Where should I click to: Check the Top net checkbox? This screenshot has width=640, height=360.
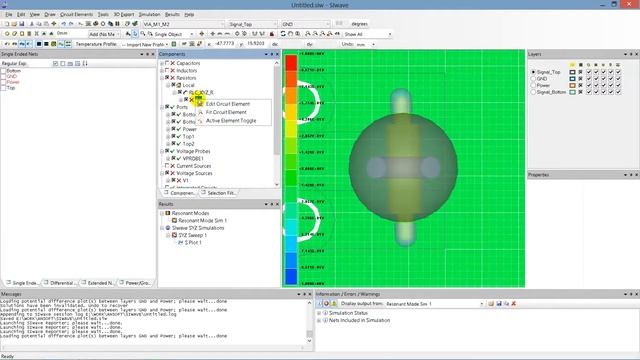3,88
